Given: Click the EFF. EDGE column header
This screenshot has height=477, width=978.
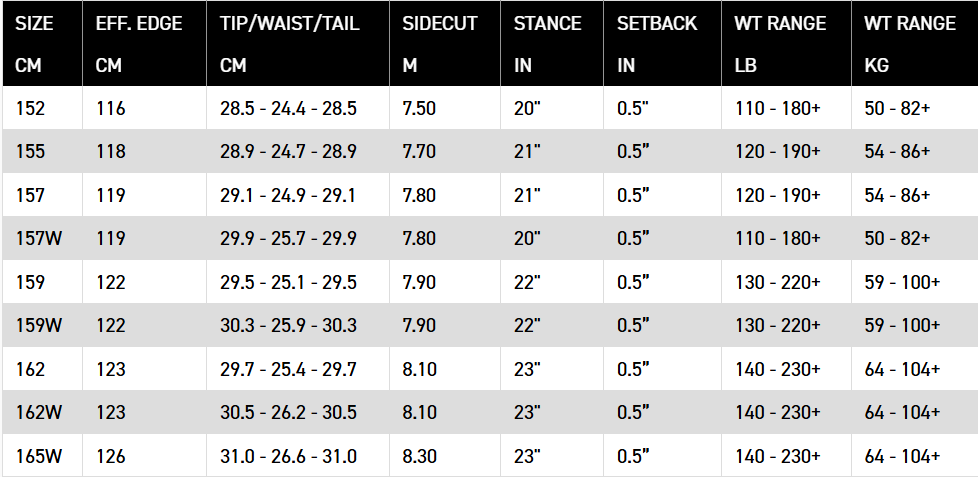Looking at the screenshot, I should (x=139, y=24).
